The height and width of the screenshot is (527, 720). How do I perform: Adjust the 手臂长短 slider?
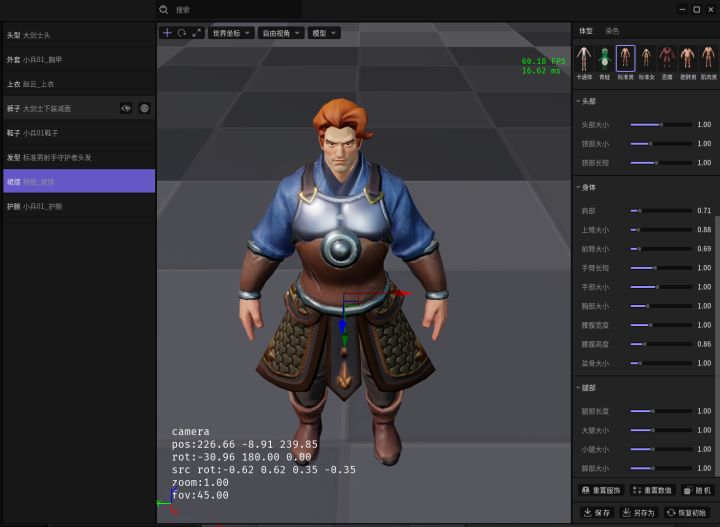[x=661, y=268]
